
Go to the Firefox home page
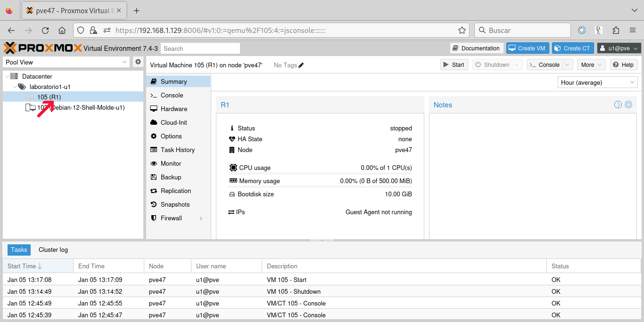[x=62, y=30]
